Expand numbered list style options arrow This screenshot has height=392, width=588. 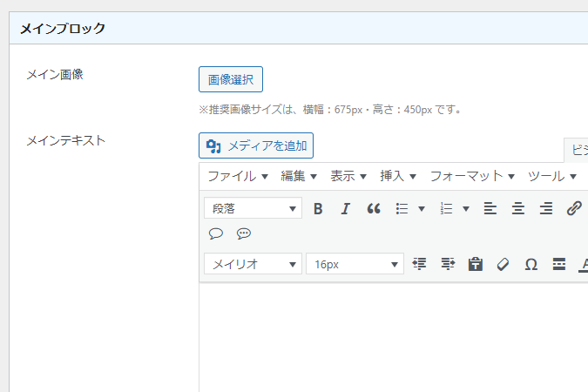coord(466,208)
